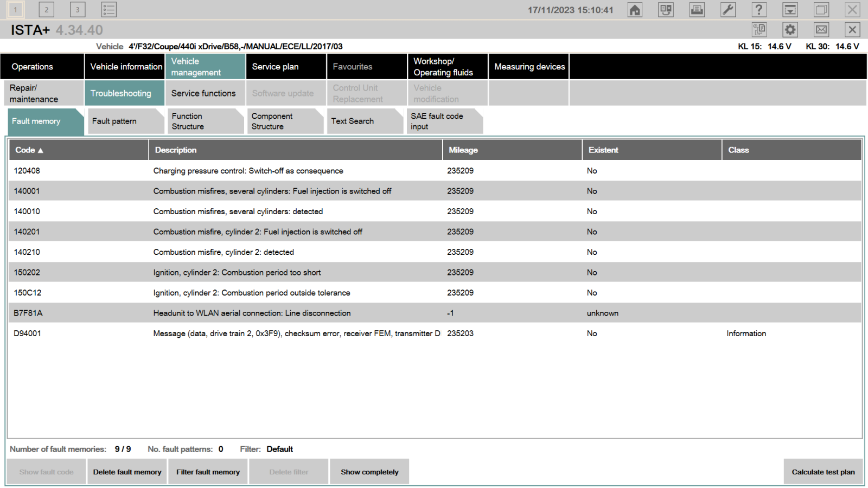Open the Component Structure tab
The image size is (868, 488).
coord(285,121)
